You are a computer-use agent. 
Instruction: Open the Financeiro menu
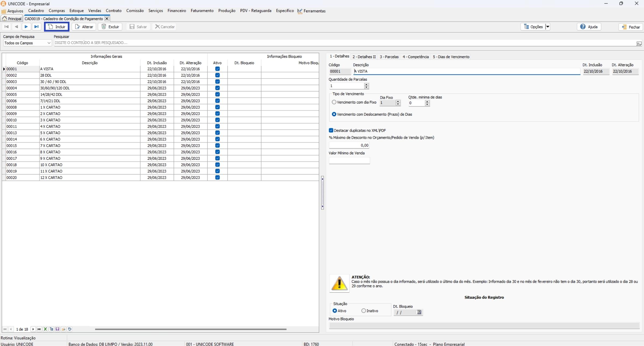(177, 11)
